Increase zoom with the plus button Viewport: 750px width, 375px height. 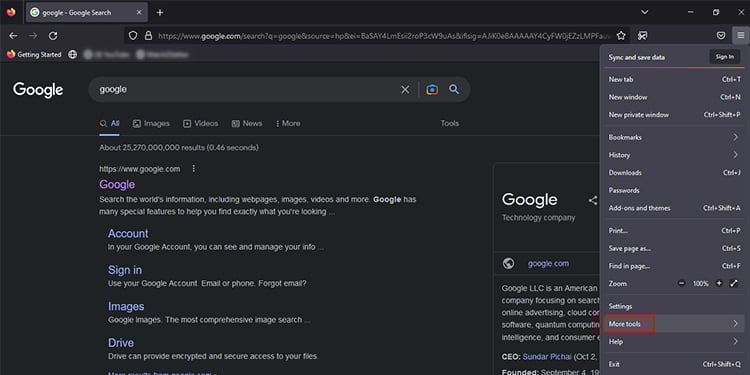coord(719,284)
